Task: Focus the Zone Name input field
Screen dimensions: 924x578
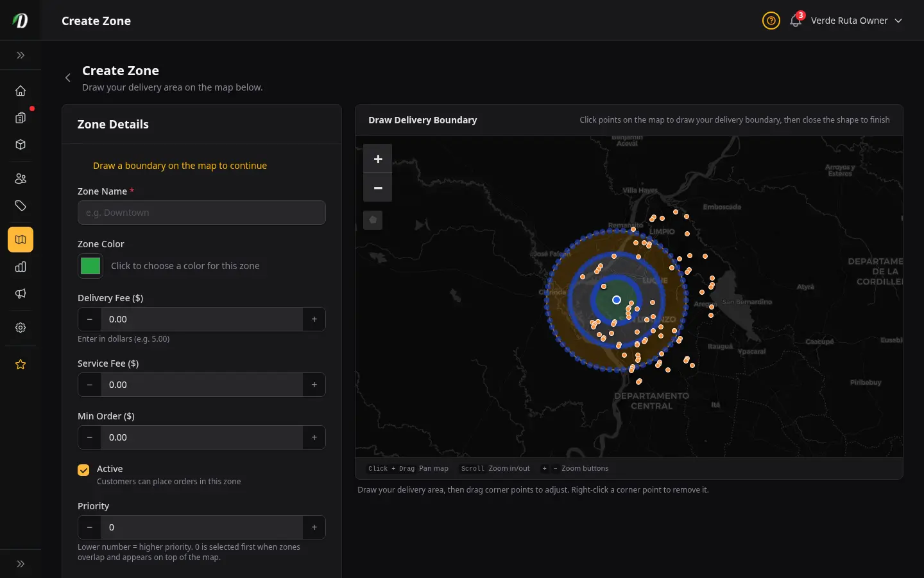Action: pos(201,213)
